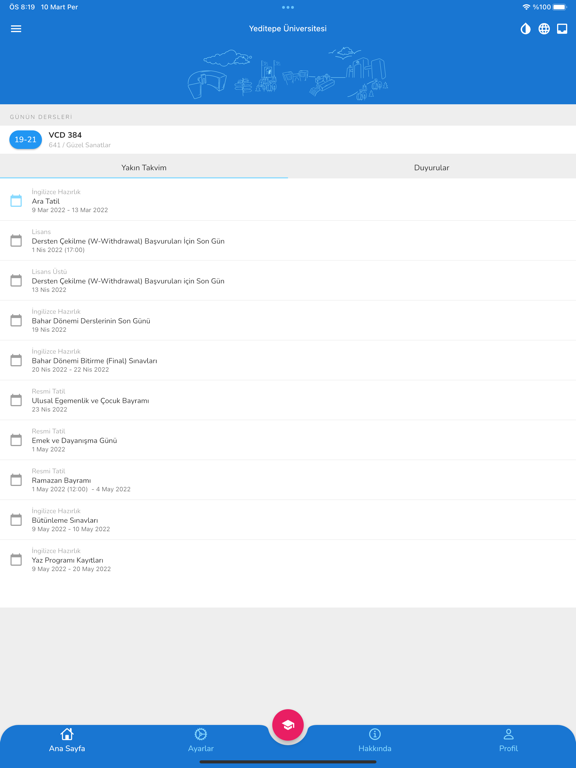
Task: Select Bahar Dönemi Derslerinin Son Günü text
Action: tap(91, 321)
